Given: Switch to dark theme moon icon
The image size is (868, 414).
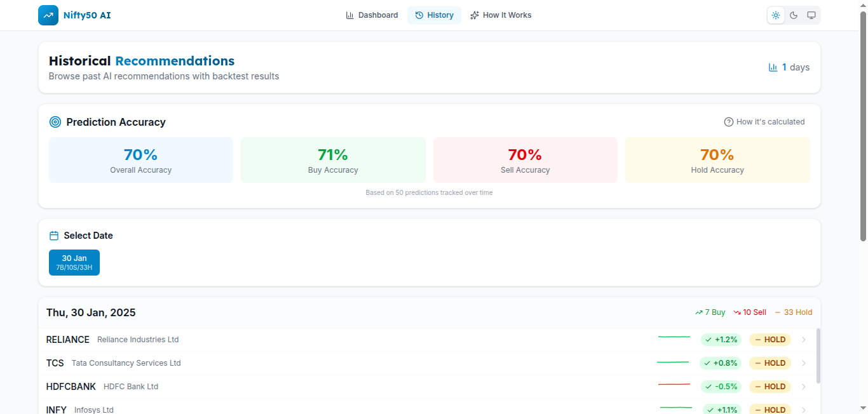Looking at the screenshot, I should point(794,15).
